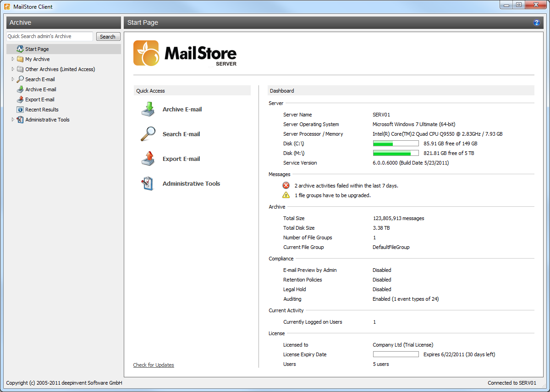
Task: Click the '2 archive activities failed' message
Action: [346, 186]
